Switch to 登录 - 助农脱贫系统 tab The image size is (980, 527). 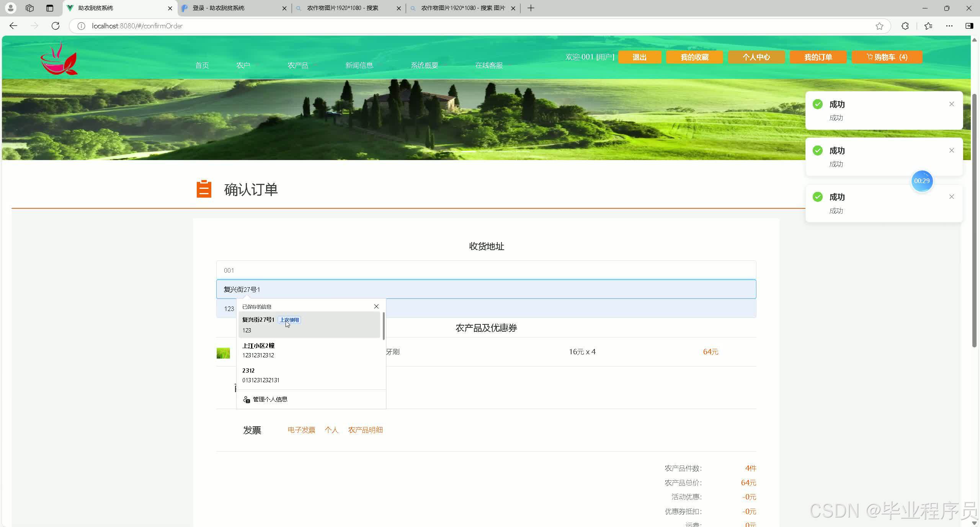(234, 8)
